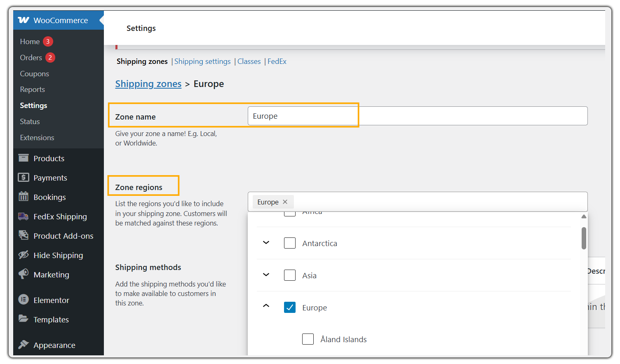
Task: Open Marketing via the megaphone icon
Action: pos(23,274)
